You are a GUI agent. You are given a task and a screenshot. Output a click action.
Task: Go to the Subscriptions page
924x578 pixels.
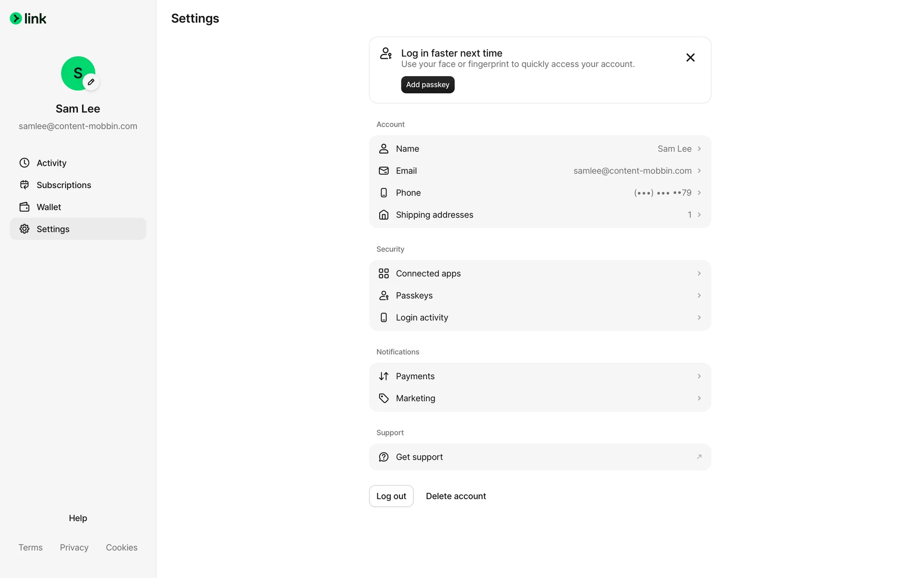click(64, 185)
